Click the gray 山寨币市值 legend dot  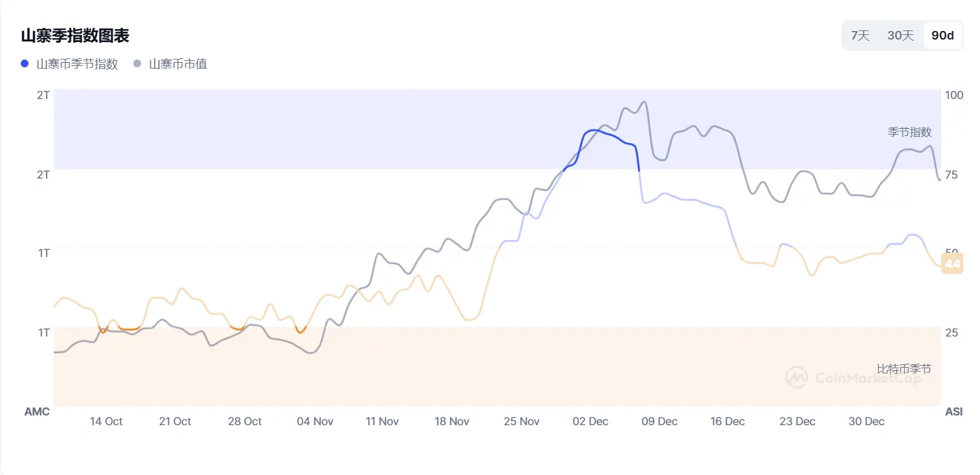point(137,63)
